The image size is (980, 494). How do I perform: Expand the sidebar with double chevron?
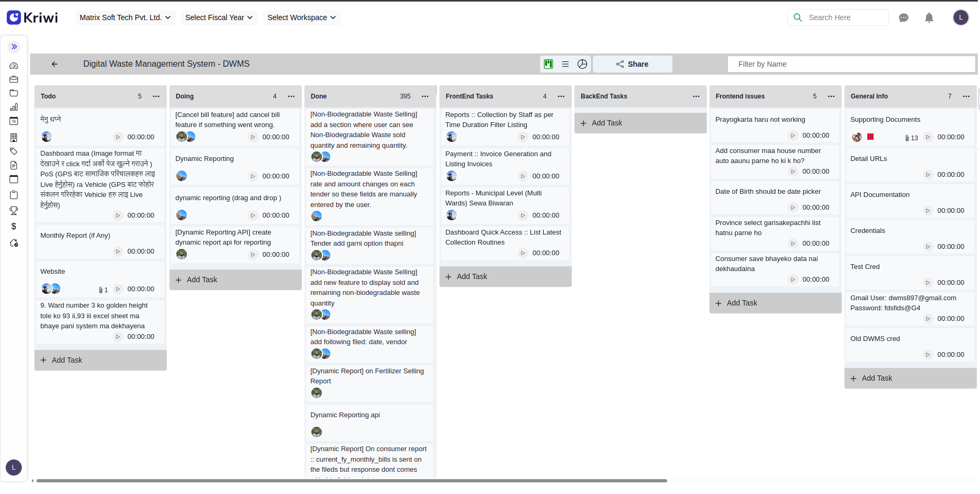click(x=14, y=47)
